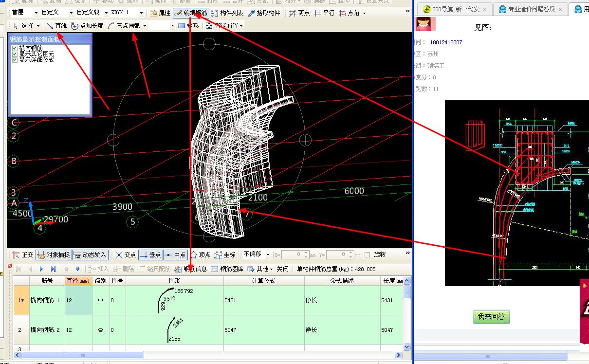
Task: Click the 我来回答 answer button
Action: (491, 317)
